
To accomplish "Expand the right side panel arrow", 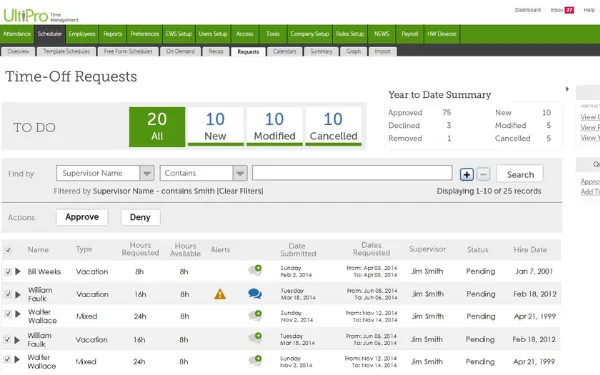I will pos(567,89).
